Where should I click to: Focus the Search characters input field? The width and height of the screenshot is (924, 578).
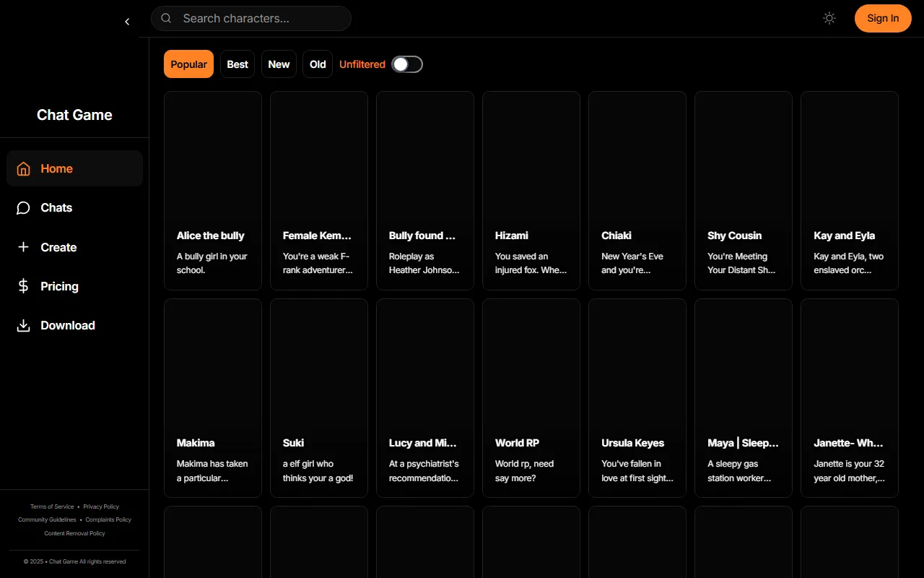tap(260, 19)
